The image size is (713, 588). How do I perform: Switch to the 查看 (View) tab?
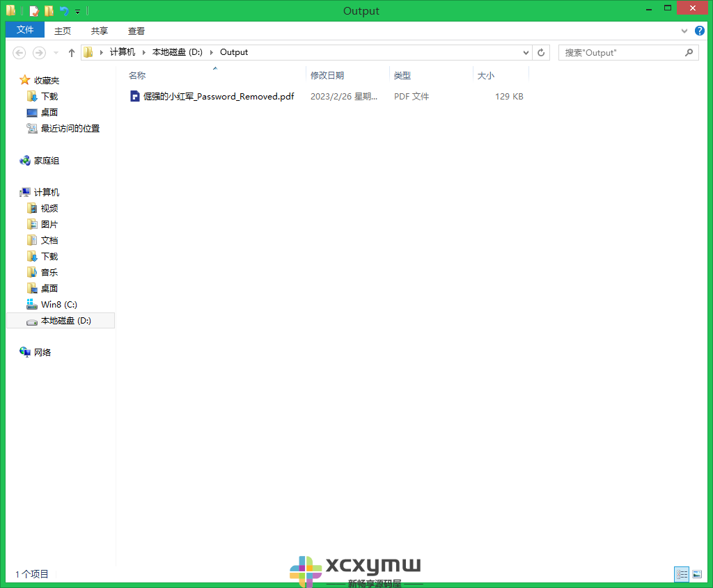136,31
